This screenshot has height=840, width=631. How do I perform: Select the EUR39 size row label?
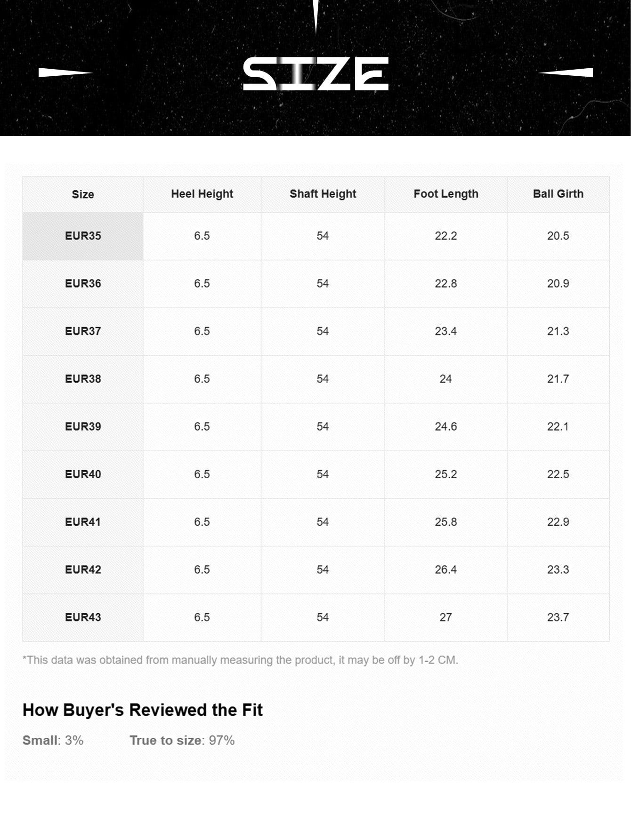[83, 426]
